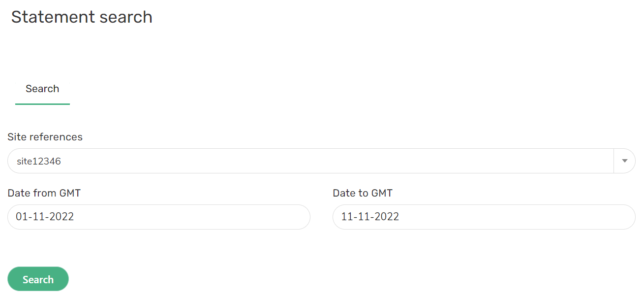
Task: Click the Site references combo box
Action: coord(310,161)
